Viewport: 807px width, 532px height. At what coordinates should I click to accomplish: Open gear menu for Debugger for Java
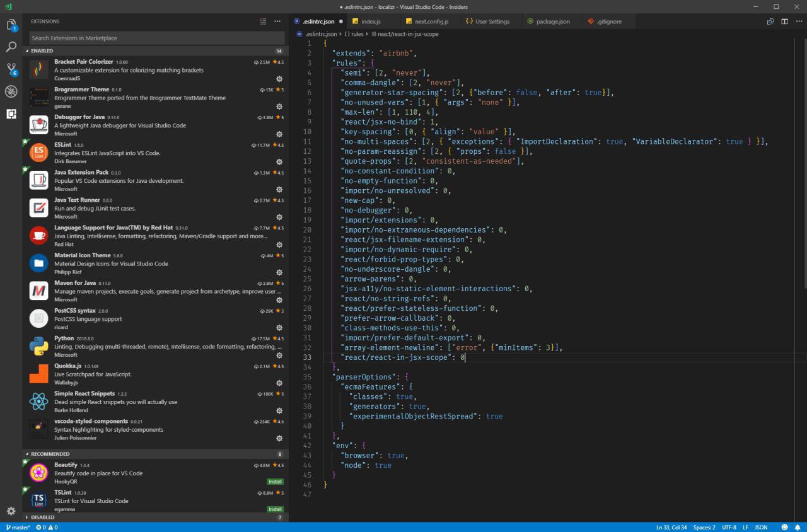[279, 134]
